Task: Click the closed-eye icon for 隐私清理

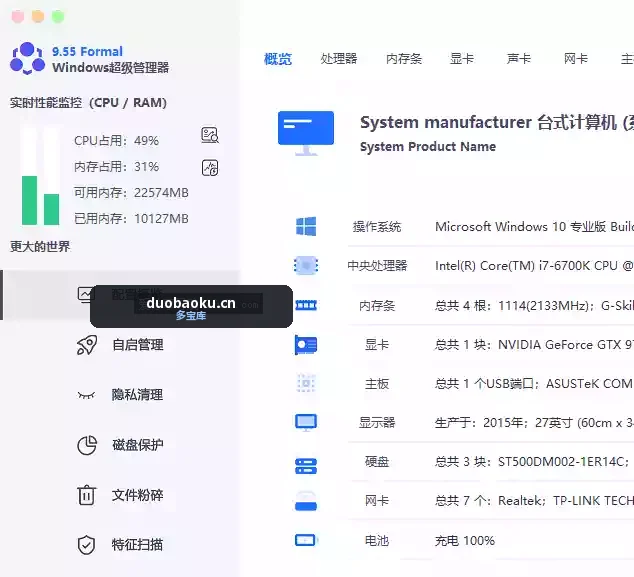Action: [86, 395]
